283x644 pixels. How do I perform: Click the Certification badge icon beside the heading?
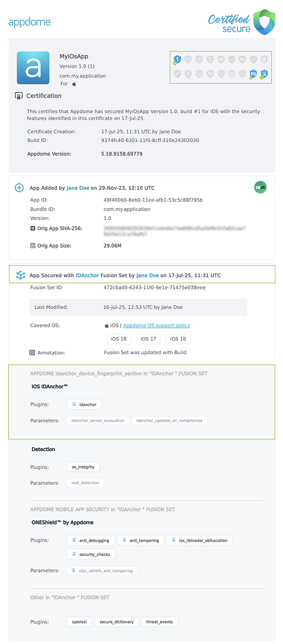point(18,95)
